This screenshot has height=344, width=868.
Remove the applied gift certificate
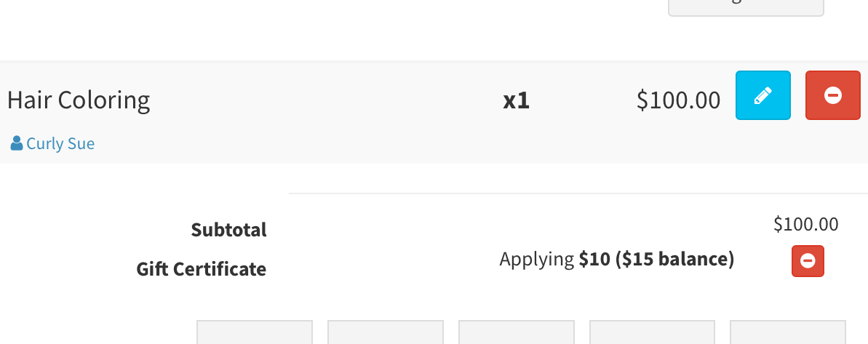[x=808, y=261]
